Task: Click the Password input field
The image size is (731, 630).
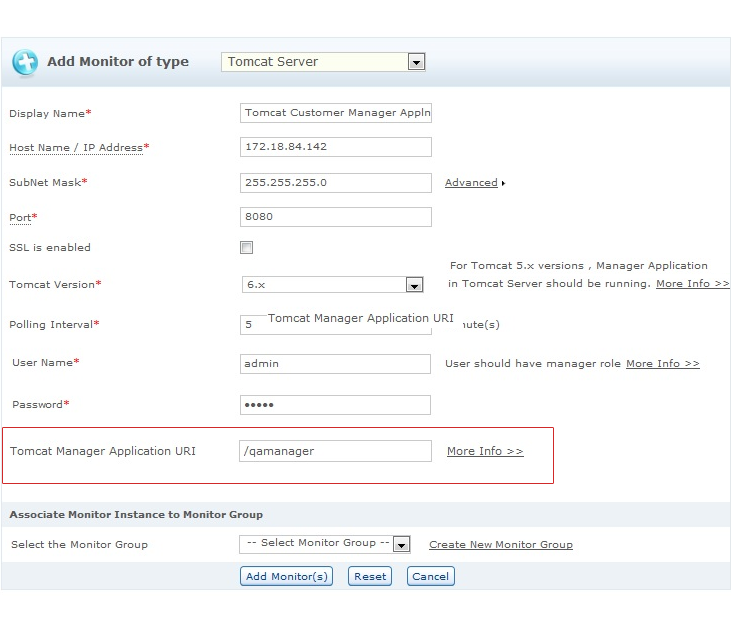Action: (335, 405)
